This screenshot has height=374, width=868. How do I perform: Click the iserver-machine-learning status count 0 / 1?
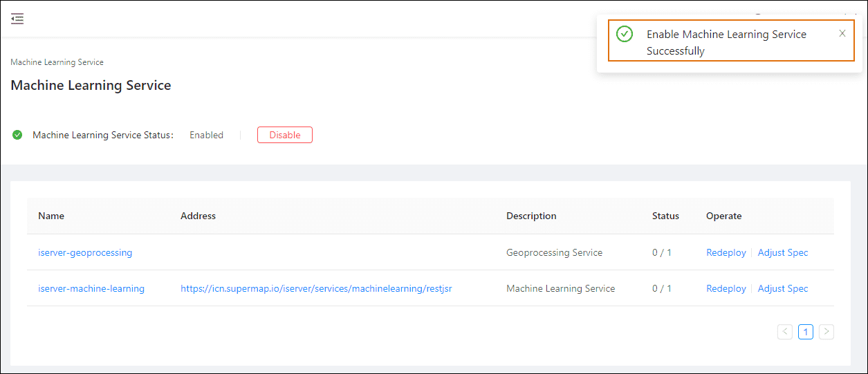click(x=662, y=288)
